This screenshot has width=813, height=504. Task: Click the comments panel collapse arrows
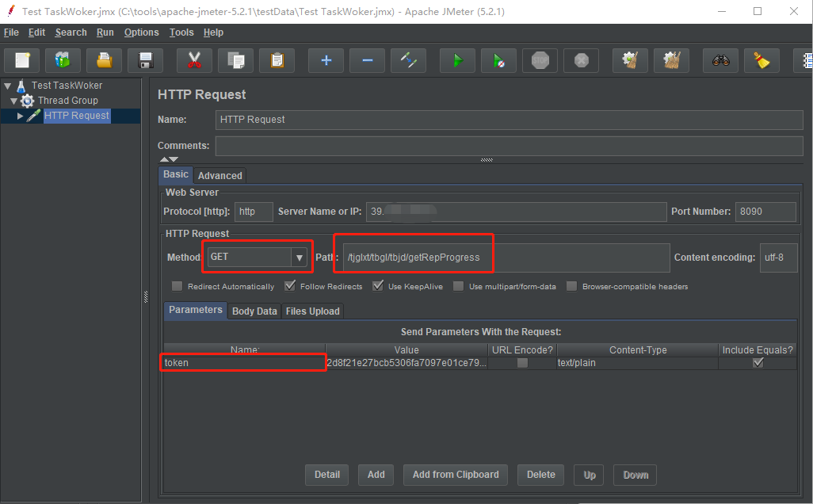[x=169, y=159]
